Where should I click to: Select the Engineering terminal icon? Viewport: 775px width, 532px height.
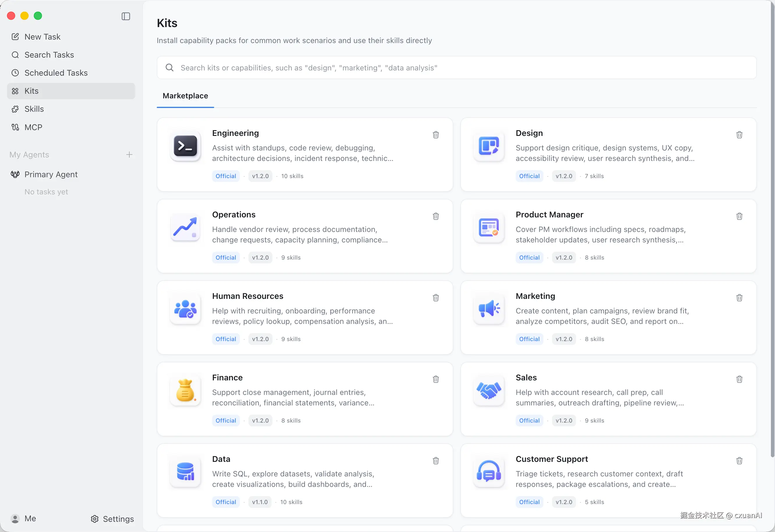185,146
